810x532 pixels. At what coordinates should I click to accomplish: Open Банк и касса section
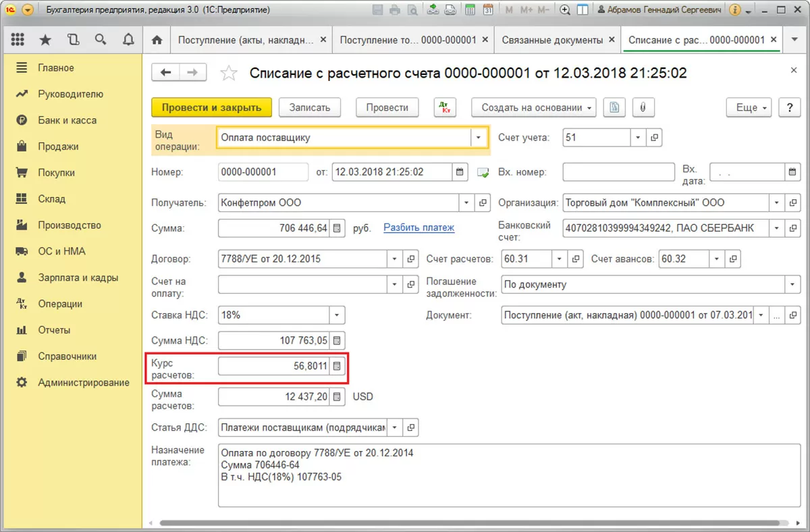tap(67, 120)
